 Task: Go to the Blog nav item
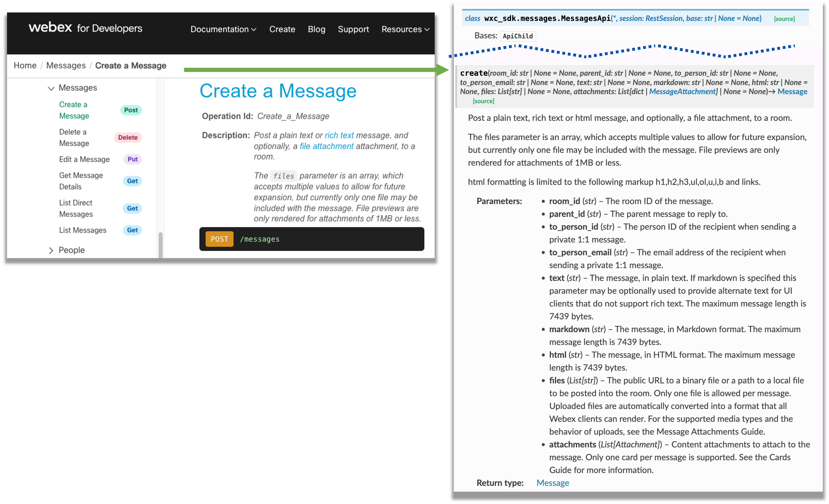pos(316,29)
